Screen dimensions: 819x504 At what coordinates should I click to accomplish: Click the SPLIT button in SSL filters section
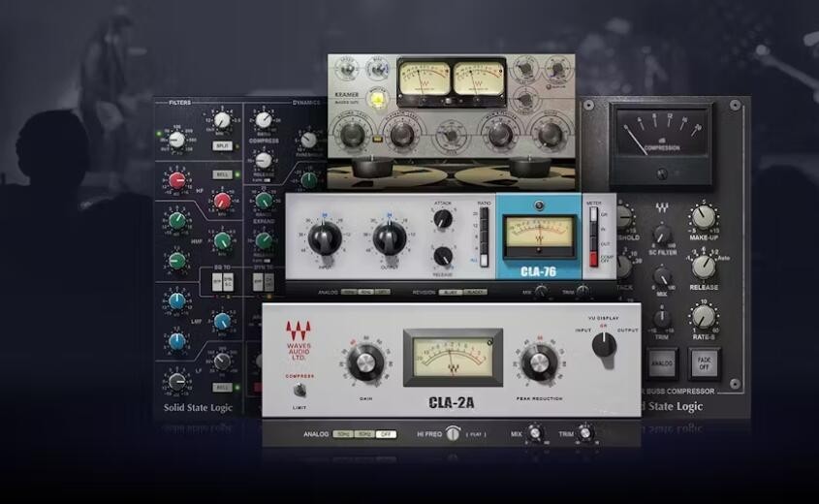click(223, 145)
